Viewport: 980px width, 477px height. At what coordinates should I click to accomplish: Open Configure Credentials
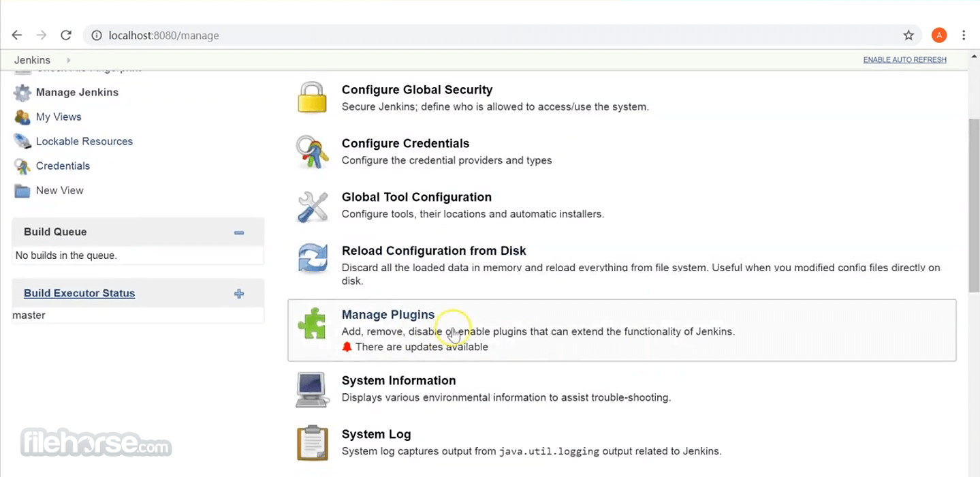(405, 144)
